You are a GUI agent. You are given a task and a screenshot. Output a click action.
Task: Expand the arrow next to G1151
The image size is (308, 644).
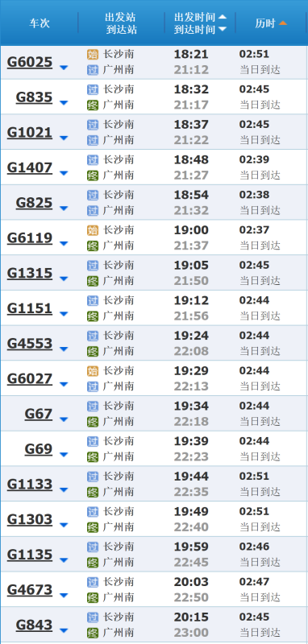pos(64,314)
